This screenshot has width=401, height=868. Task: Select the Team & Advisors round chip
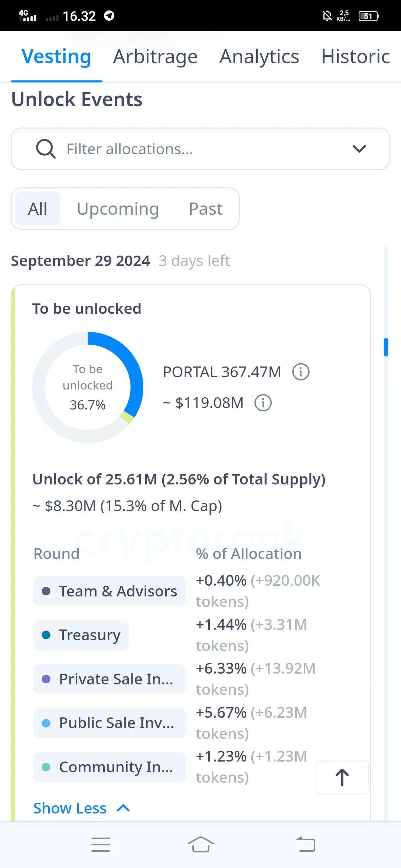pyautogui.click(x=110, y=591)
